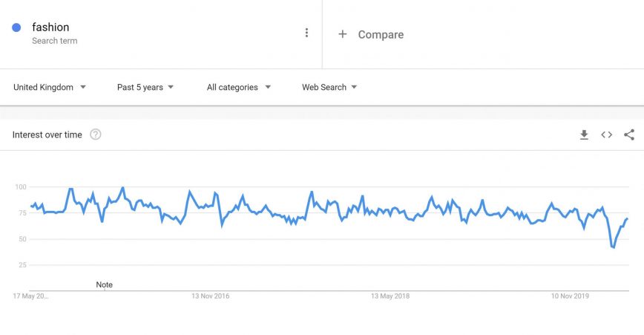The width and height of the screenshot is (644, 335).
Task: Click the 10 Nov 2019 axis label
Action: [570, 296]
